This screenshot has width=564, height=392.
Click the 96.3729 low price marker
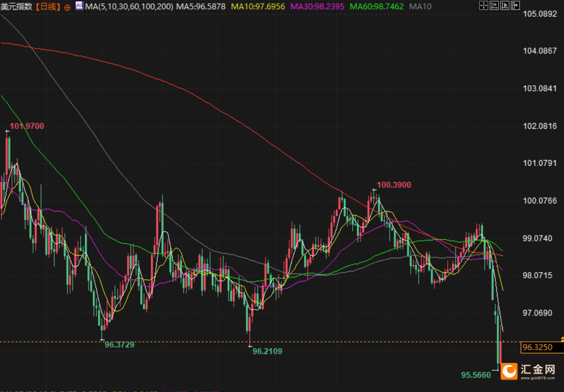pos(119,345)
